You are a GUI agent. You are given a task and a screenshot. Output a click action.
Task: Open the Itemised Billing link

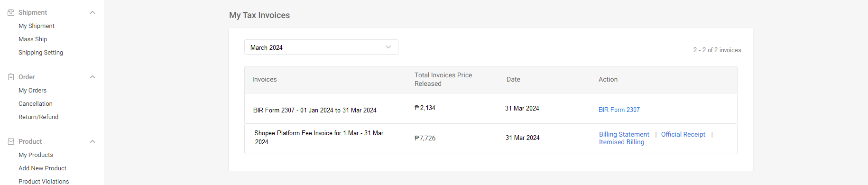click(621, 142)
